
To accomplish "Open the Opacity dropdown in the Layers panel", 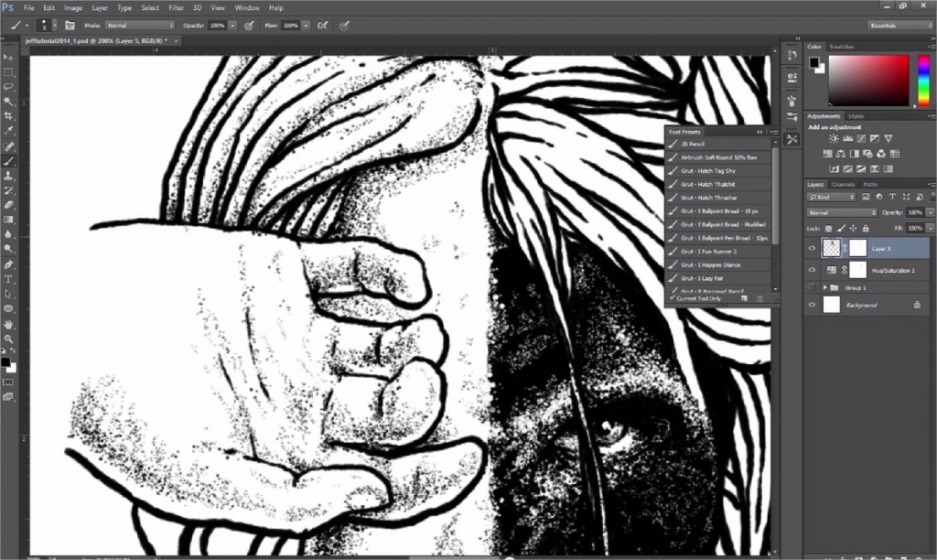I will coord(930,211).
